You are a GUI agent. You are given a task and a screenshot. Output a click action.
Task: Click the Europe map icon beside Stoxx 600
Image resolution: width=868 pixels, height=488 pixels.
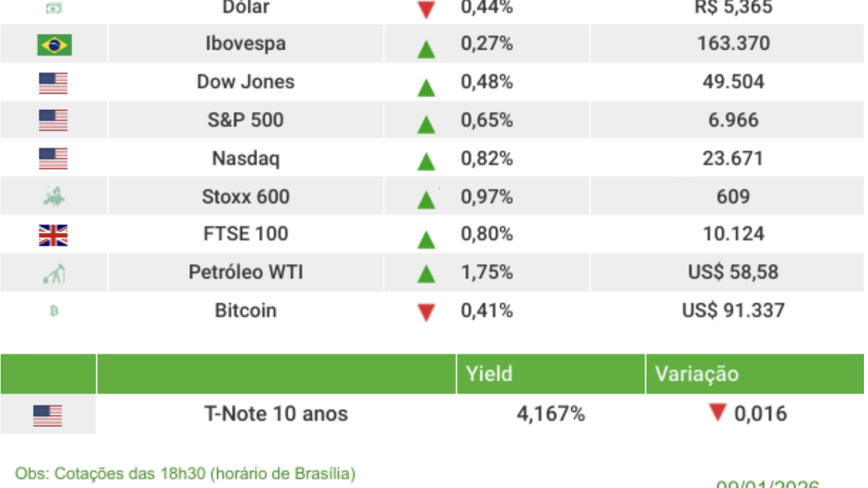(54, 197)
